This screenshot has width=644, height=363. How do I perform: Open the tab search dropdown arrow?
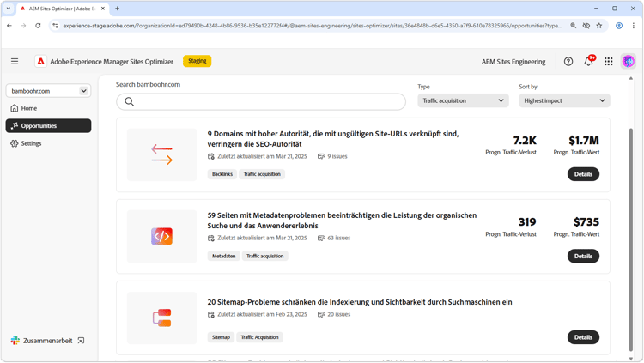9,9
